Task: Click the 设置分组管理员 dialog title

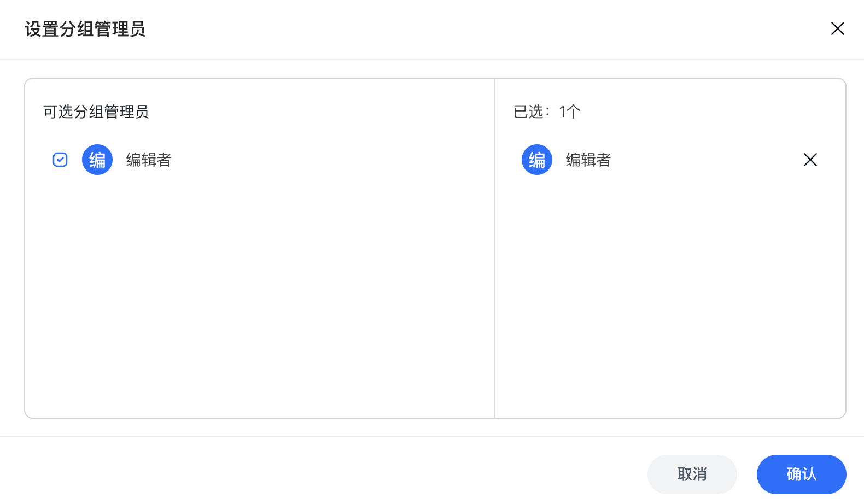Action: pos(85,29)
